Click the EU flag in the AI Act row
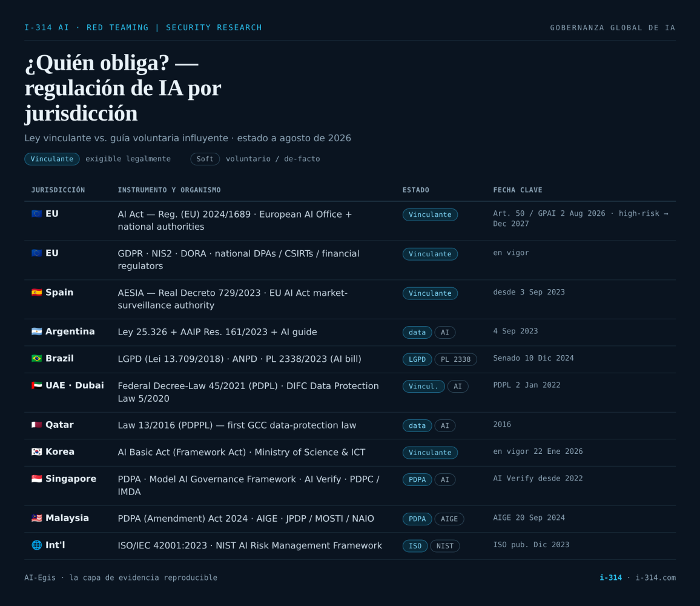 pos(36,214)
